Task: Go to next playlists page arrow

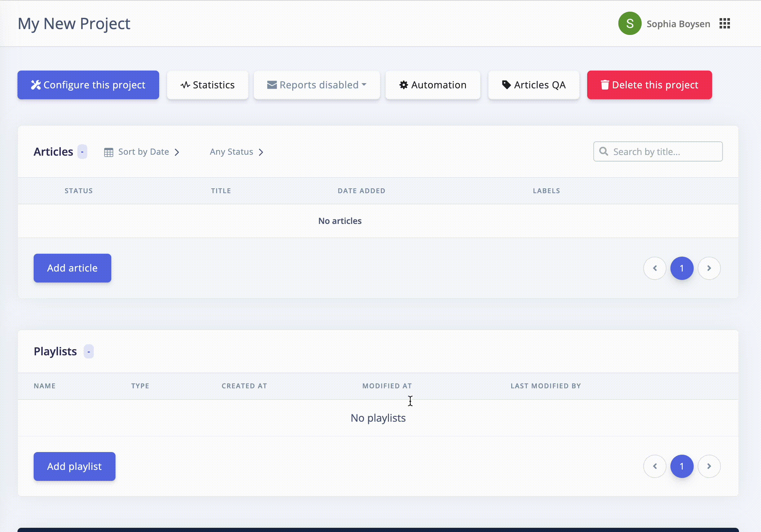Action: [x=709, y=466]
